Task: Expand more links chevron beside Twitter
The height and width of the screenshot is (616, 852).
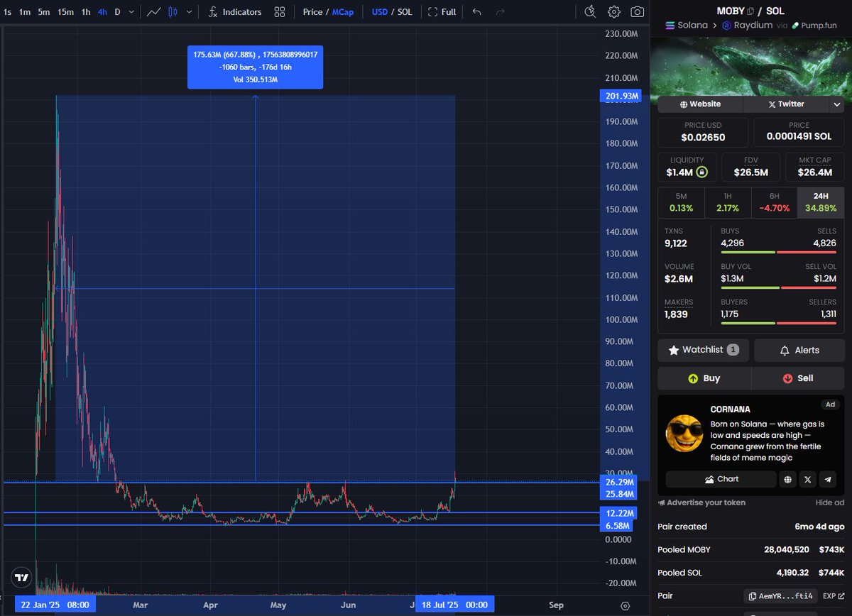Action: (x=836, y=104)
